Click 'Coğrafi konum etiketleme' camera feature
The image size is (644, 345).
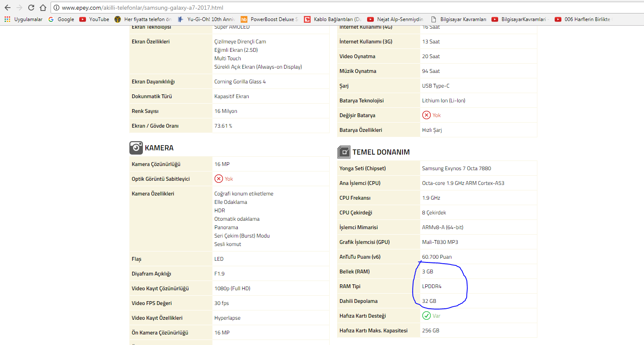(244, 194)
